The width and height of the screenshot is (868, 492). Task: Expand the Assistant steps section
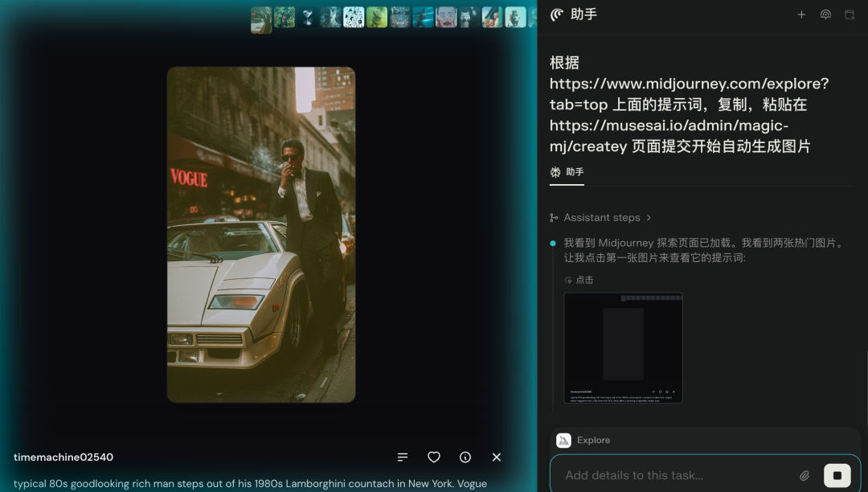pyautogui.click(x=601, y=218)
